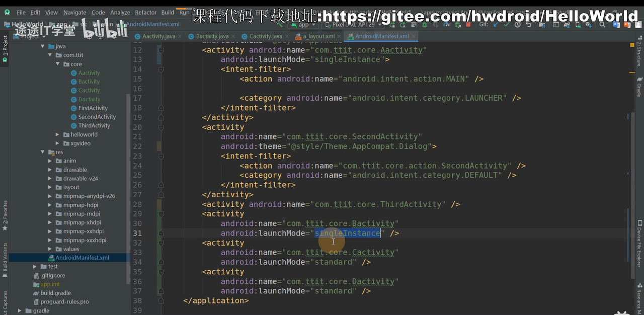Open the Analyze menu
Image resolution: width=644 pixels, height=315 pixels.
tap(120, 13)
